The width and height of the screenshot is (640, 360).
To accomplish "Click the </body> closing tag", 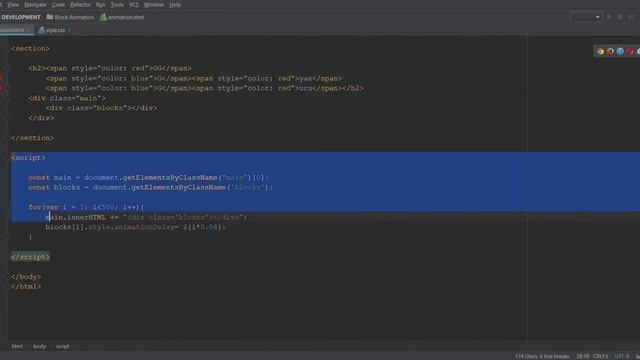I will [x=26, y=277].
